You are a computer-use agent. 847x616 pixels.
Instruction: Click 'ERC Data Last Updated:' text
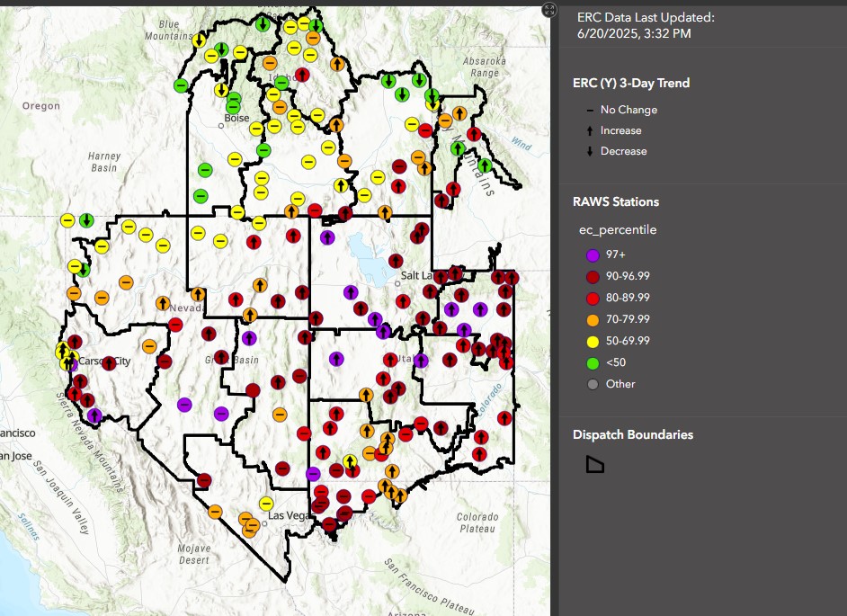(646, 17)
